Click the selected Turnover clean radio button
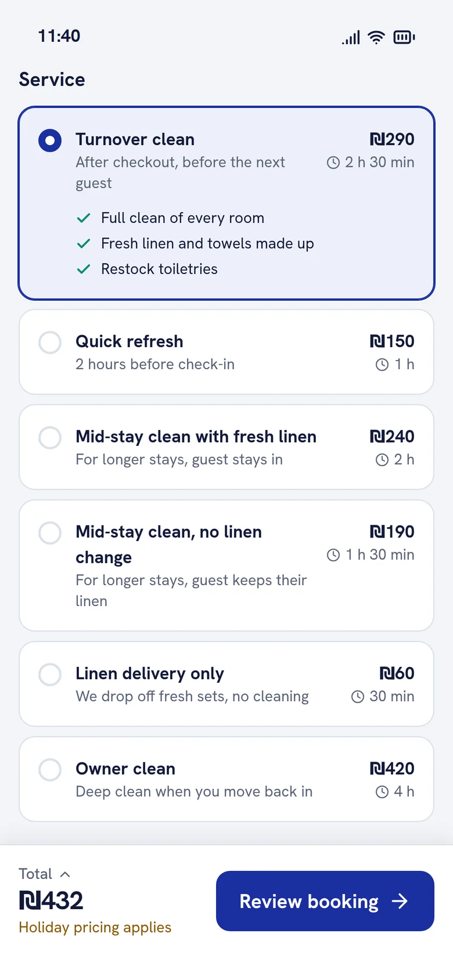 coord(50,140)
